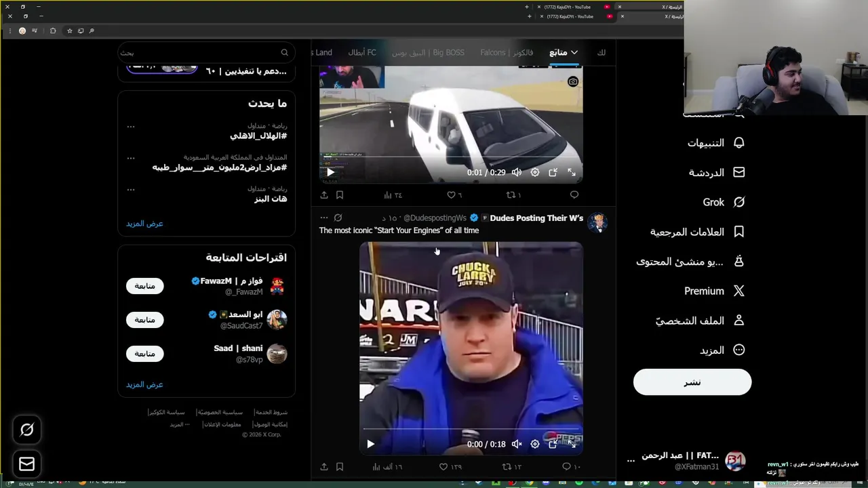This screenshot has height=488, width=868.
Task: Play the white van video
Action: pyautogui.click(x=330, y=172)
